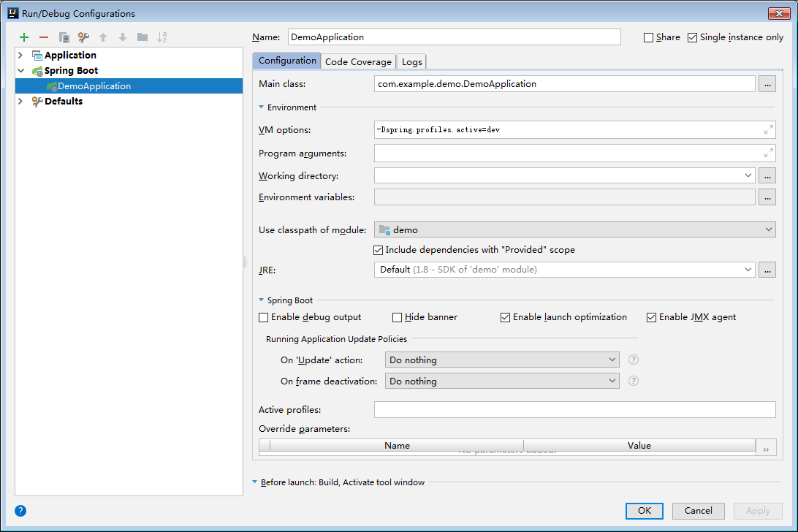Copy the configuration using the duplicate icon
Image resolution: width=798 pixels, height=532 pixels.
tap(64, 37)
